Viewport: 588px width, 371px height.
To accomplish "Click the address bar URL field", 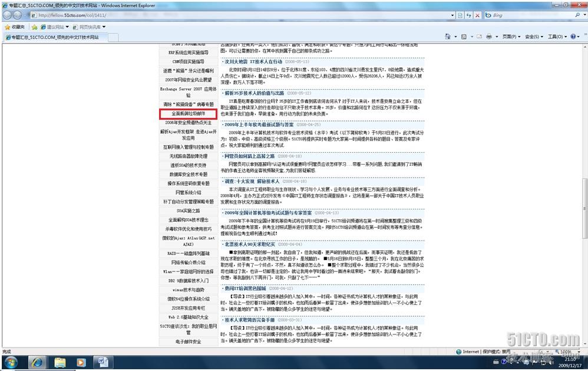I will 240,15.
